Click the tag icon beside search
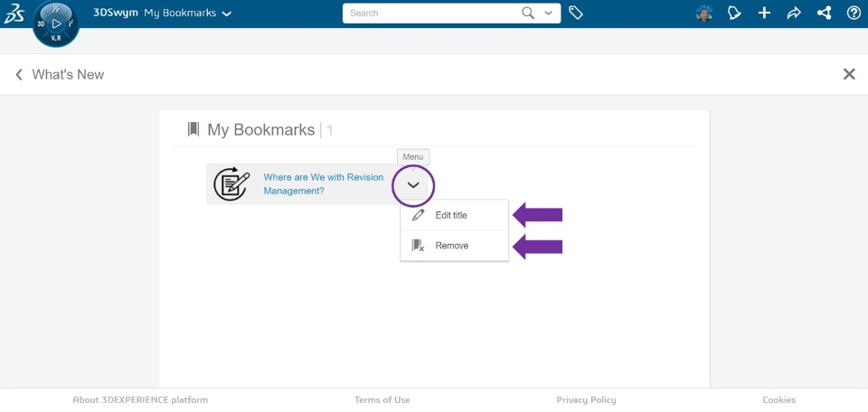Viewport: 868px width, 412px height. pos(575,14)
